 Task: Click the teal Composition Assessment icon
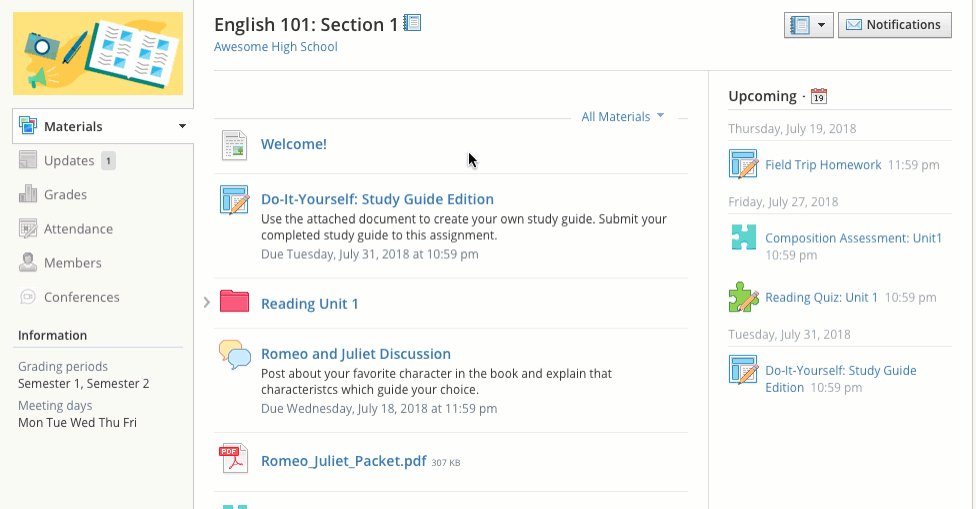(x=743, y=238)
